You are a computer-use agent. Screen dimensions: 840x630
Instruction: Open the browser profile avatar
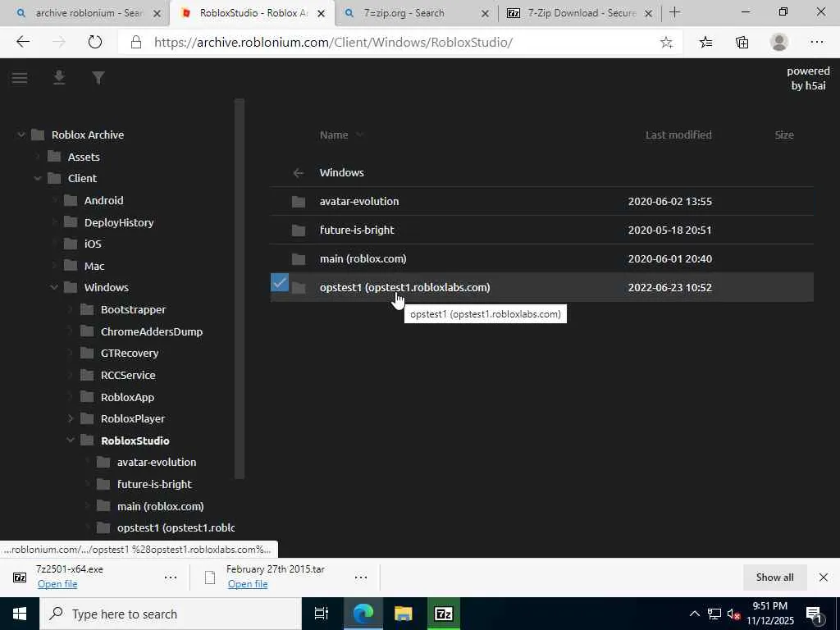pos(779,42)
